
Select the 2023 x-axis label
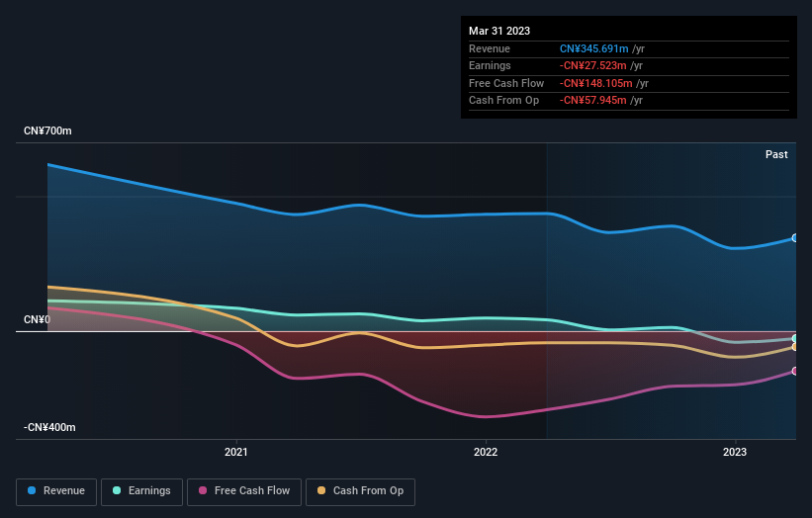pyautogui.click(x=735, y=452)
